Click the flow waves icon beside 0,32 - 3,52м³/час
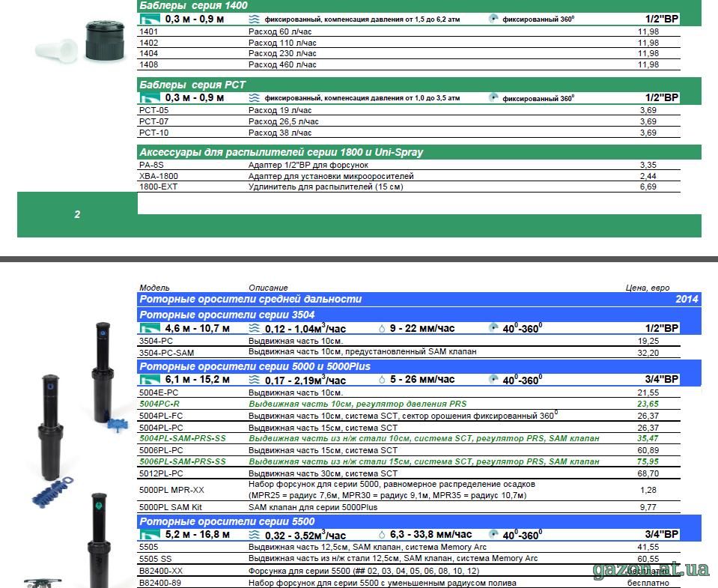 point(254,534)
